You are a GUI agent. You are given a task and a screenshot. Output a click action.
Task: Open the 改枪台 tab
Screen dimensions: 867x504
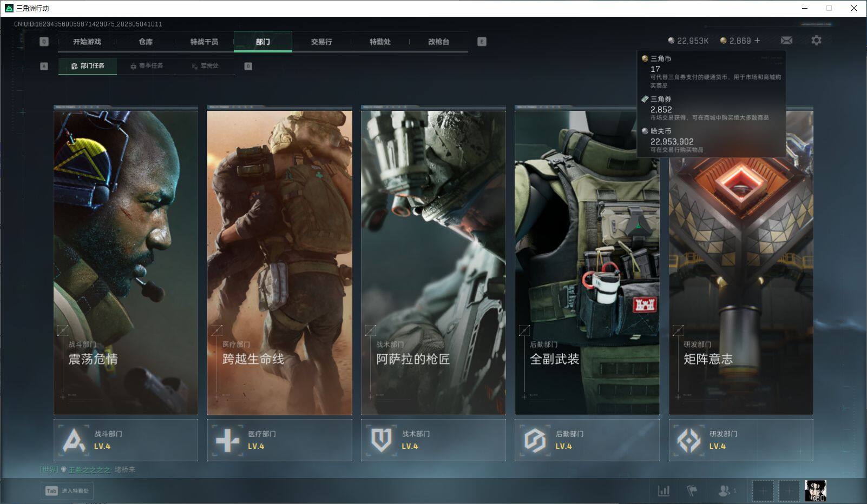[438, 42]
